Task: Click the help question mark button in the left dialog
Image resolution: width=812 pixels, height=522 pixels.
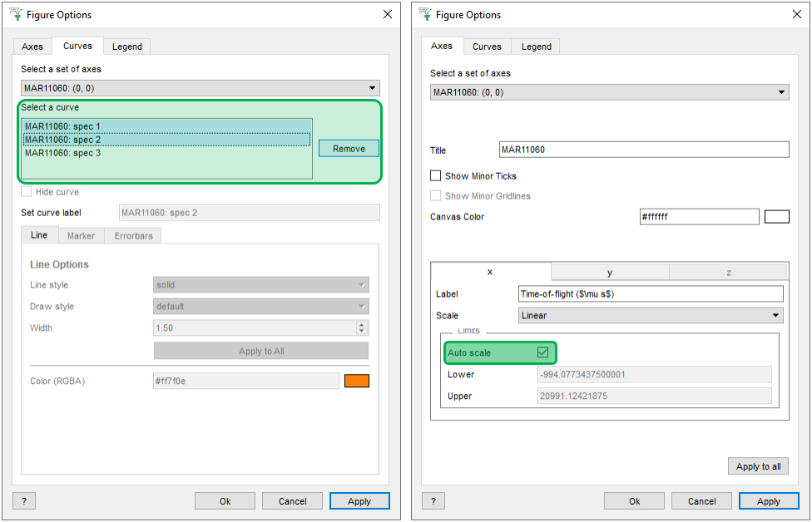Action: tap(23, 501)
